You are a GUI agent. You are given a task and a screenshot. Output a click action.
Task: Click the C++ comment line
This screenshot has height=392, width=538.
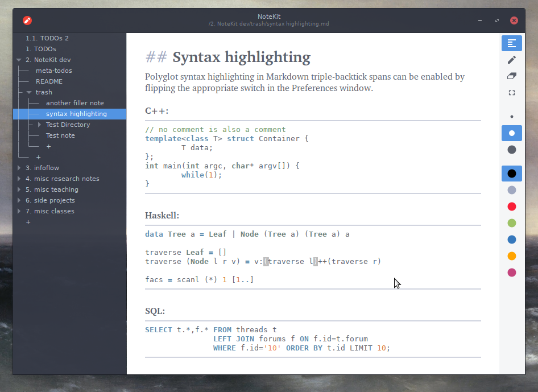tap(215, 129)
